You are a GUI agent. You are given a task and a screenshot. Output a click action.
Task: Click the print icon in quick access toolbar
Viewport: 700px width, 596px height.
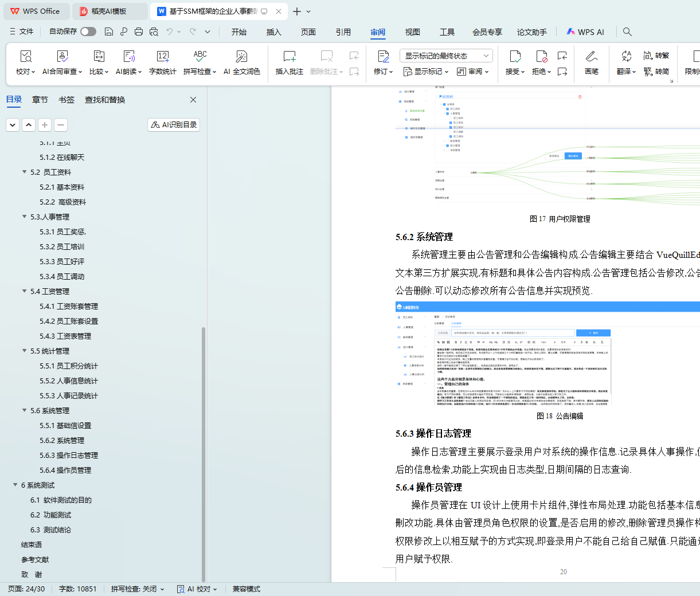click(139, 32)
